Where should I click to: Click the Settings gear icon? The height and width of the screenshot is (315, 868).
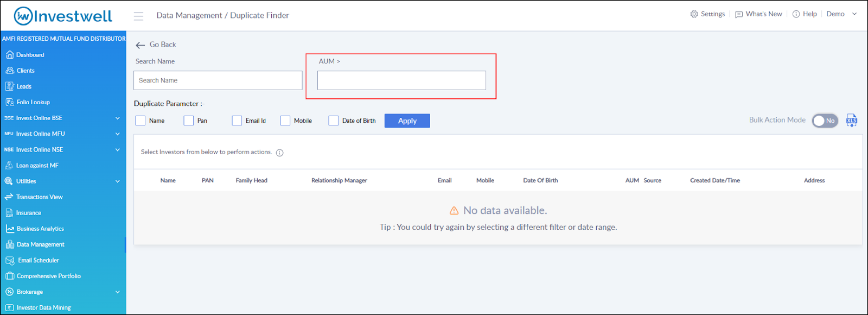click(694, 14)
